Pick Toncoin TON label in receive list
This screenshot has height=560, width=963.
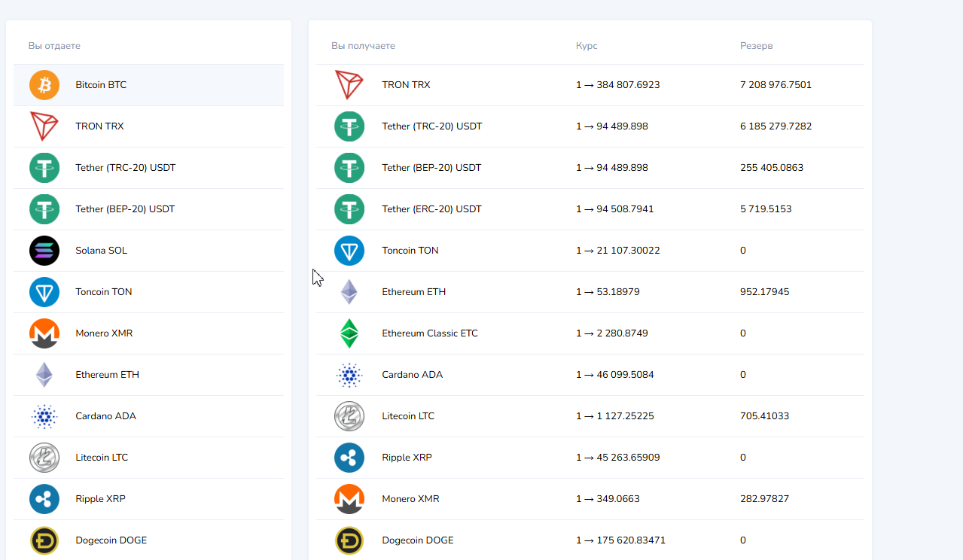pyautogui.click(x=410, y=251)
